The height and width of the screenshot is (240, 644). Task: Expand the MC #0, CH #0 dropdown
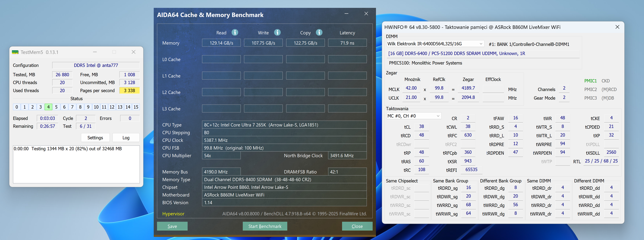click(438, 116)
